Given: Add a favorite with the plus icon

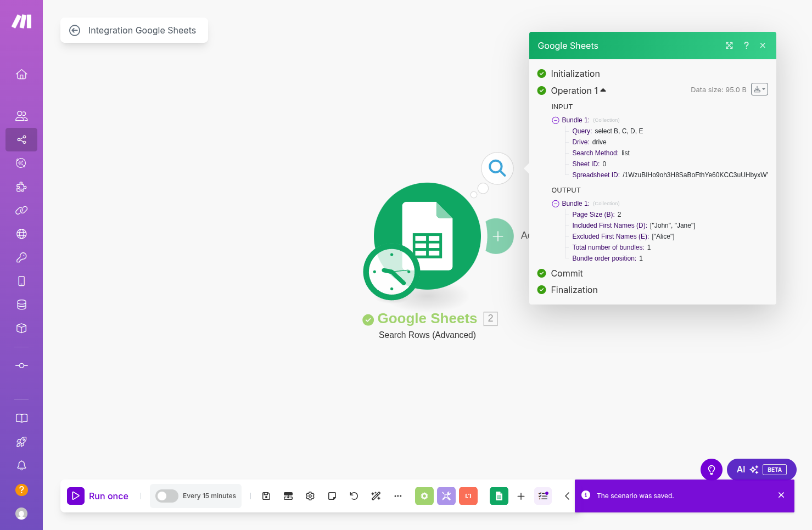Looking at the screenshot, I should click(521, 496).
